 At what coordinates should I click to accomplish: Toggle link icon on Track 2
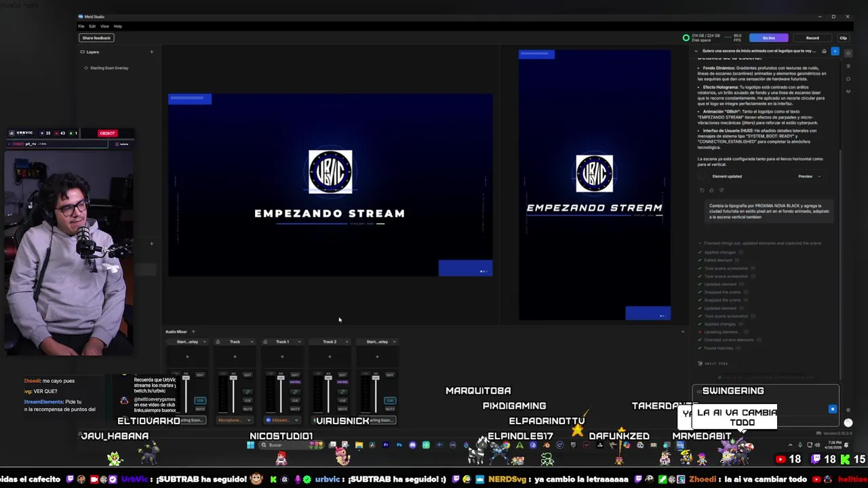(x=342, y=392)
